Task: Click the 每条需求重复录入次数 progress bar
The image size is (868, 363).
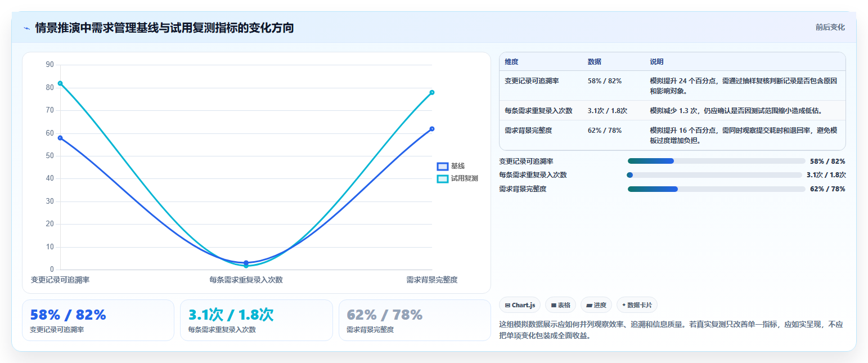Action: coord(714,175)
